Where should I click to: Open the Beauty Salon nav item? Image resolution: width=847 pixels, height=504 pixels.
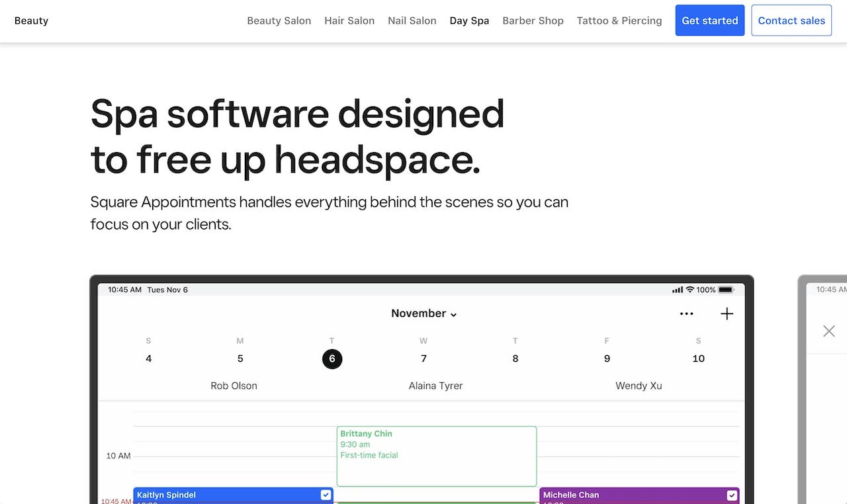tap(279, 21)
